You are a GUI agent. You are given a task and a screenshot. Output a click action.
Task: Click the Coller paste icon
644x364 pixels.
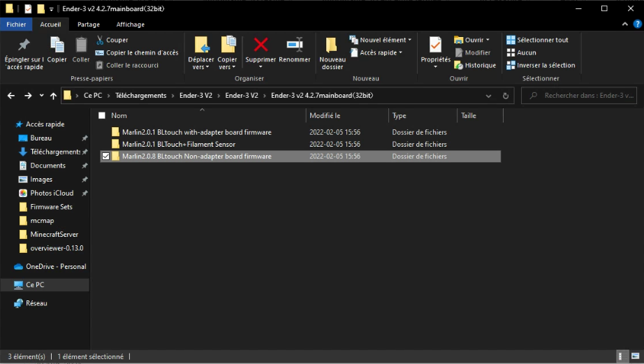coord(81,45)
